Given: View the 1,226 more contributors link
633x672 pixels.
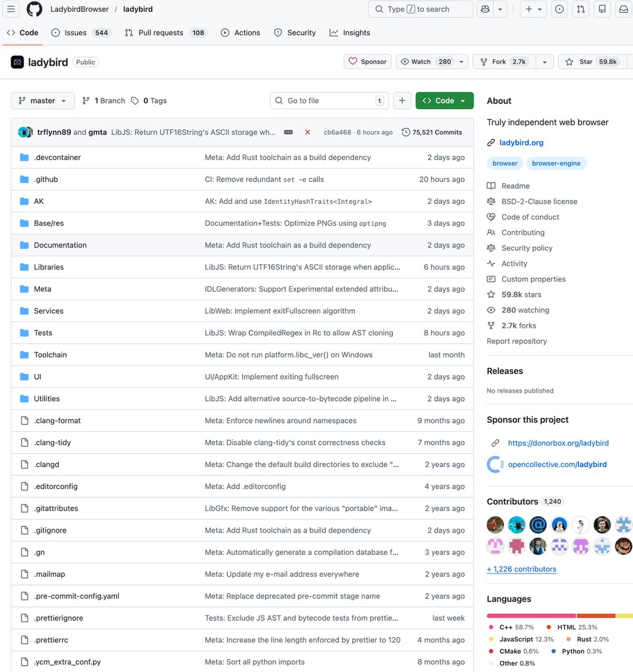Looking at the screenshot, I should coord(522,569).
